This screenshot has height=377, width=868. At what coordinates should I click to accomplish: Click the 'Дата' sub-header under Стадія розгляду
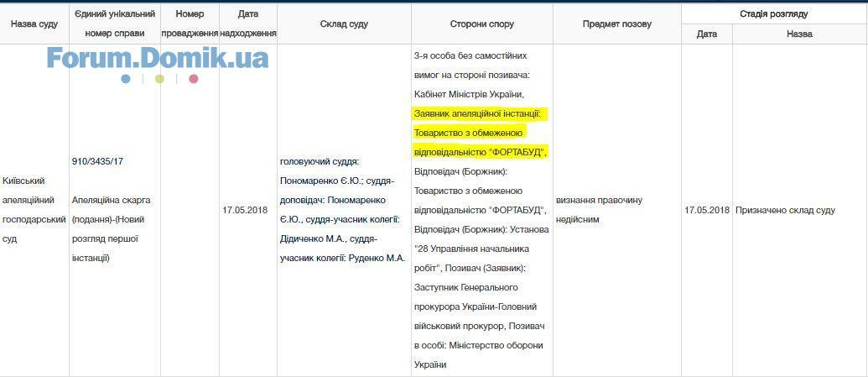pos(707,34)
